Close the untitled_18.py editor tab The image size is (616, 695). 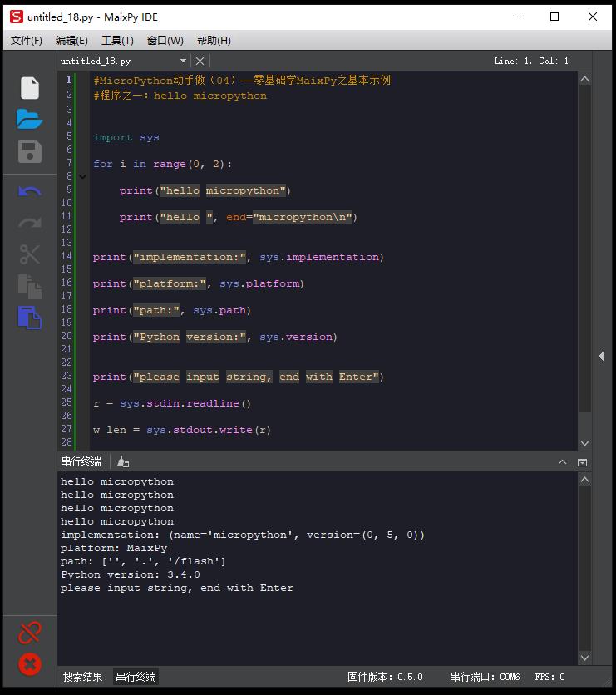(200, 61)
